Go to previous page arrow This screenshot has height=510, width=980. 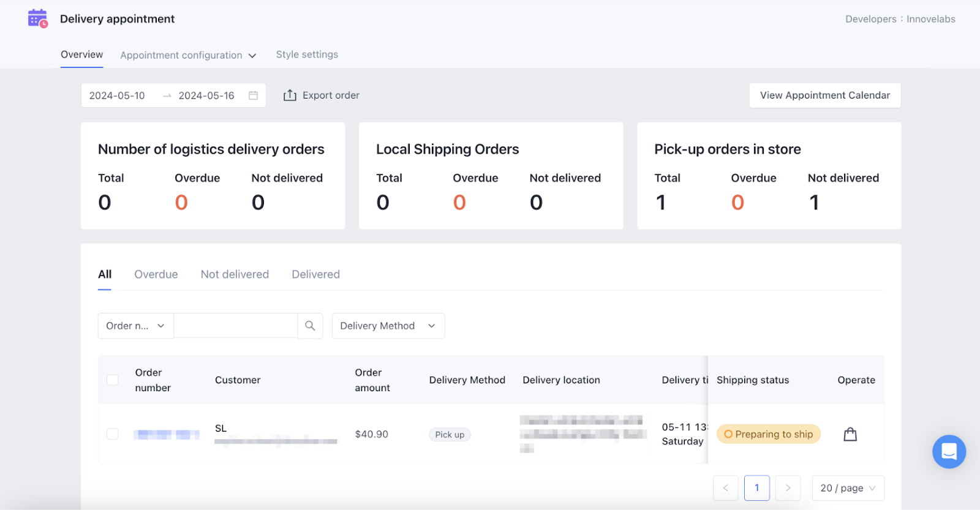(725, 488)
